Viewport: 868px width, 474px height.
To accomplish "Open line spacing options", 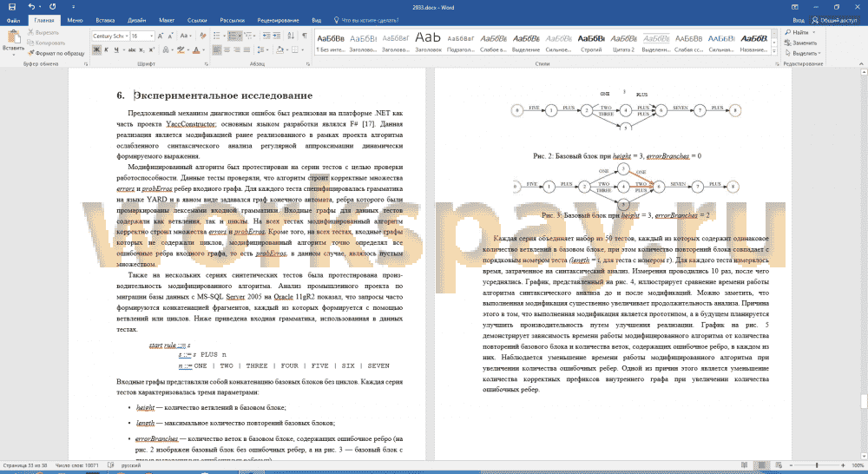I will 263,49.
